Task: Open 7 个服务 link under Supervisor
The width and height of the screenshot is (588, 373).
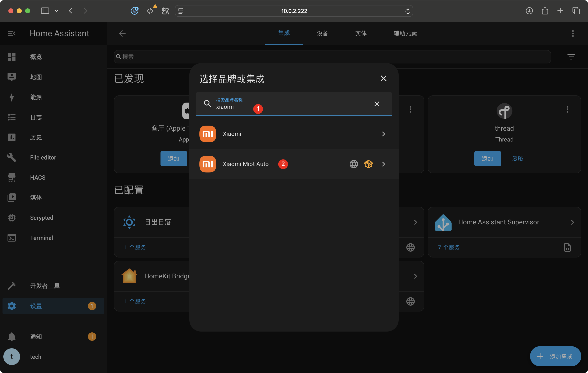Action: (x=449, y=247)
